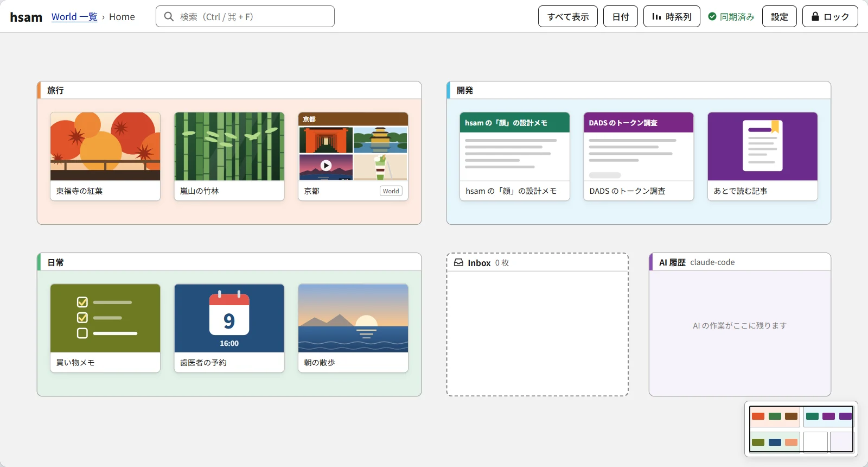This screenshot has width=868, height=467.
Task: Switch to 時系列 view
Action: [x=672, y=16]
